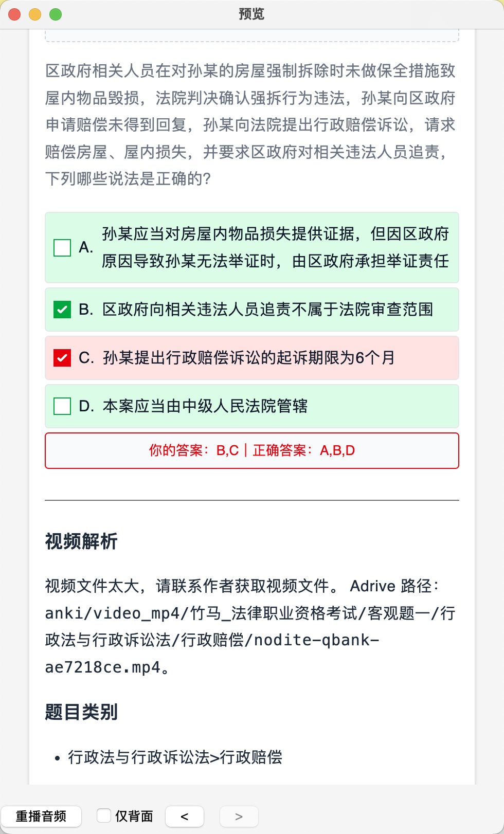The height and width of the screenshot is (834, 504).
Task: Check the option A checkbox
Action: pos(62,247)
